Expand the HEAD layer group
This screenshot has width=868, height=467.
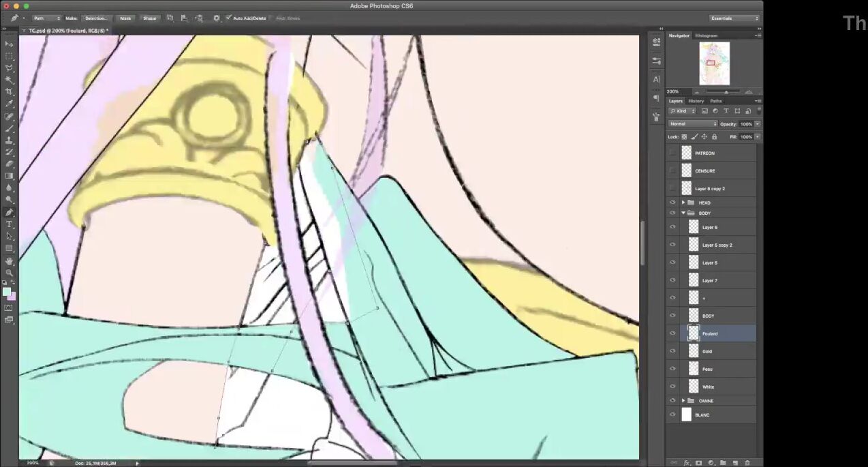tap(683, 202)
